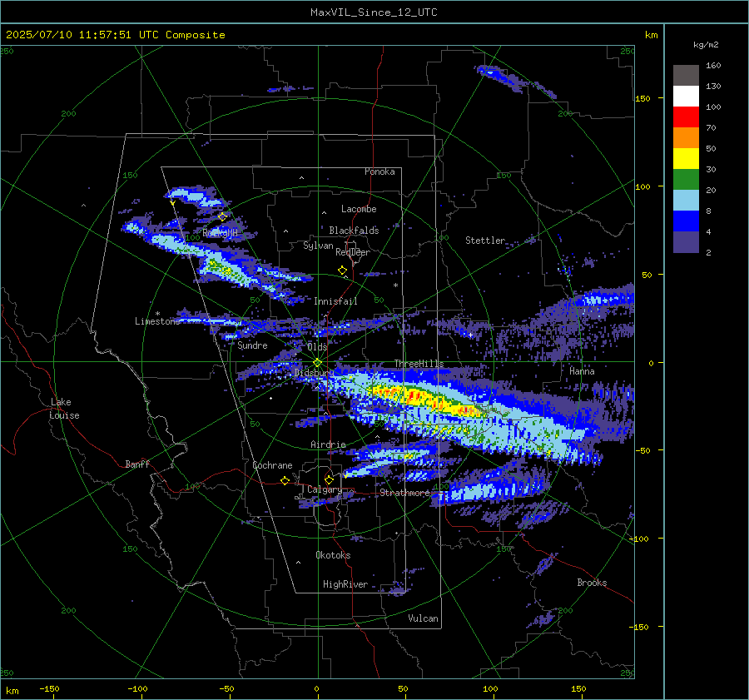Select the light blue 8-20 legend block

coord(686,201)
